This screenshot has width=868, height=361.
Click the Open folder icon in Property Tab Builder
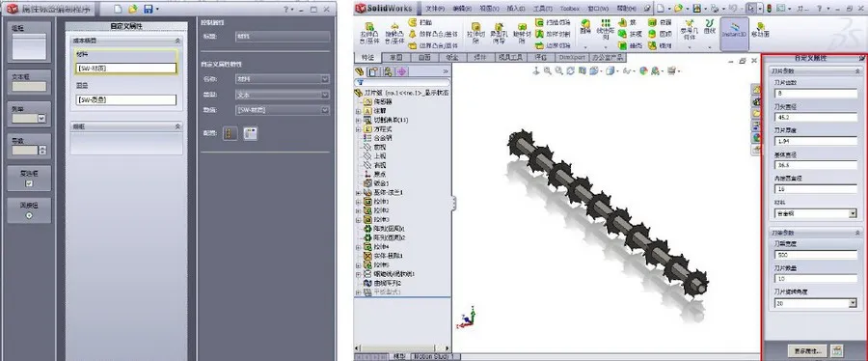click(133, 9)
